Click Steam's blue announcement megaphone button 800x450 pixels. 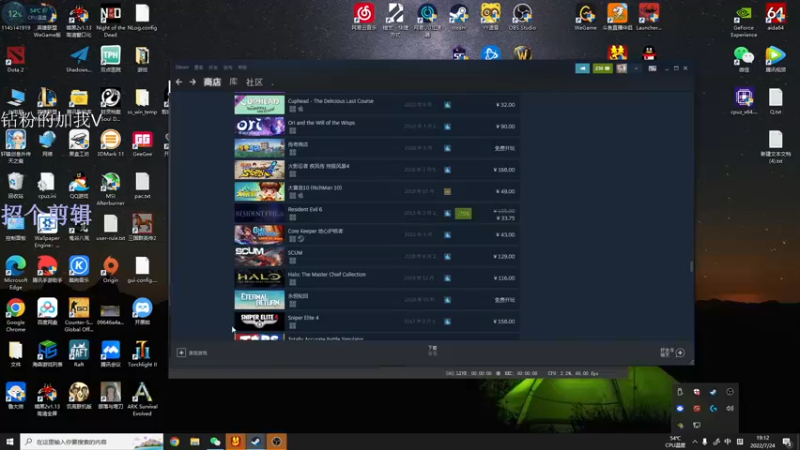click(x=582, y=68)
